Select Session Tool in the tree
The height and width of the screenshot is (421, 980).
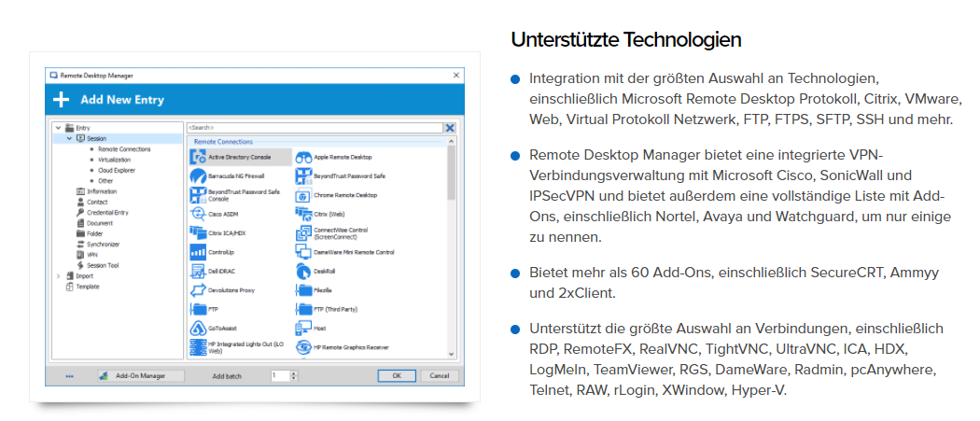point(103,266)
